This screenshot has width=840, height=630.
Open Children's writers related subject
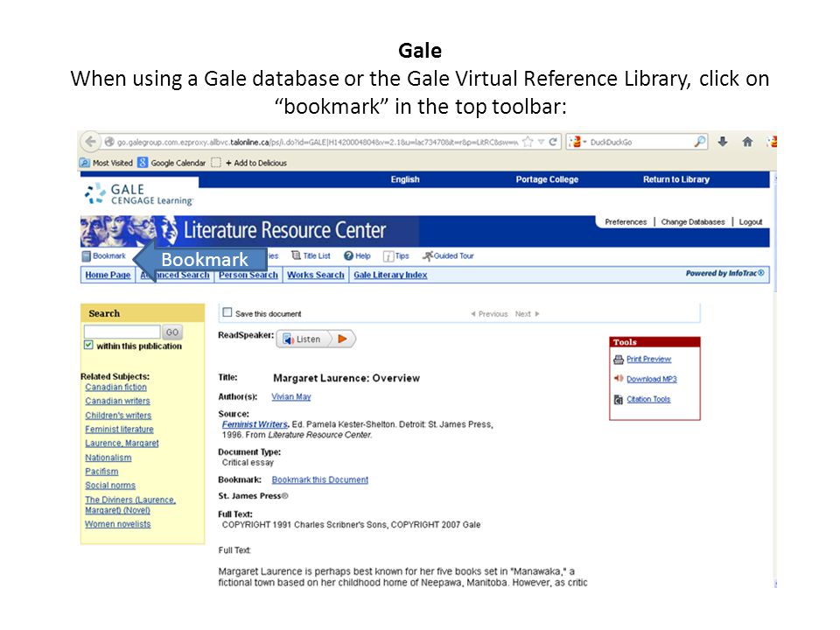pos(118,415)
